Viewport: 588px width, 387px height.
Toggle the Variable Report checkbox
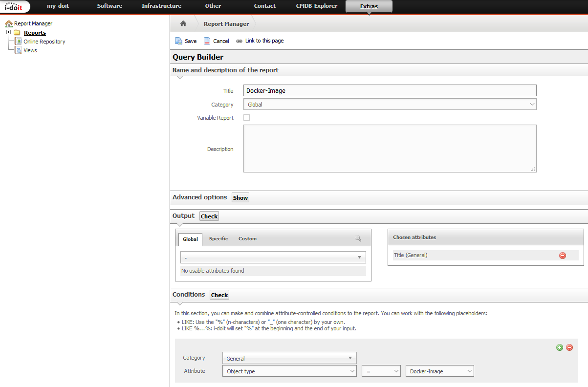[246, 118]
